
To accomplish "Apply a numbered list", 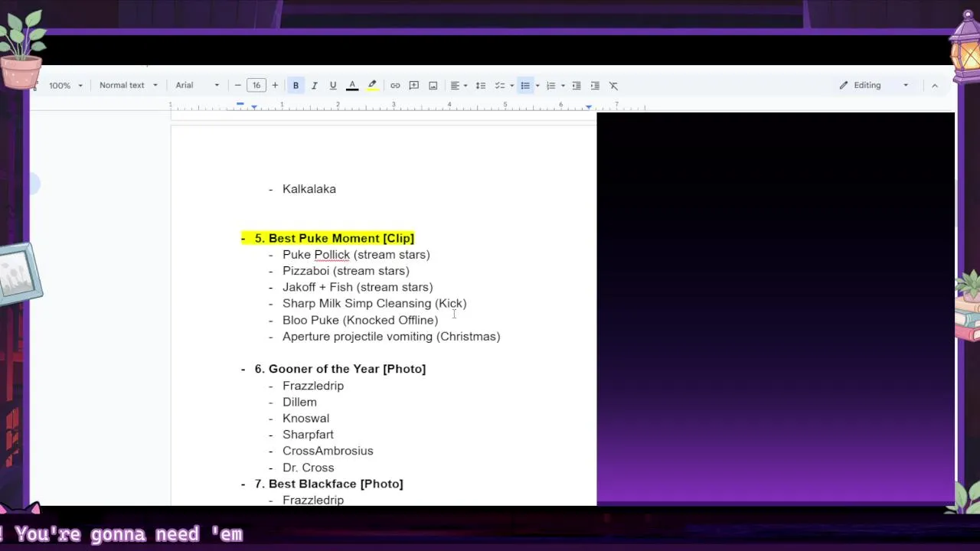I will 550,85.
